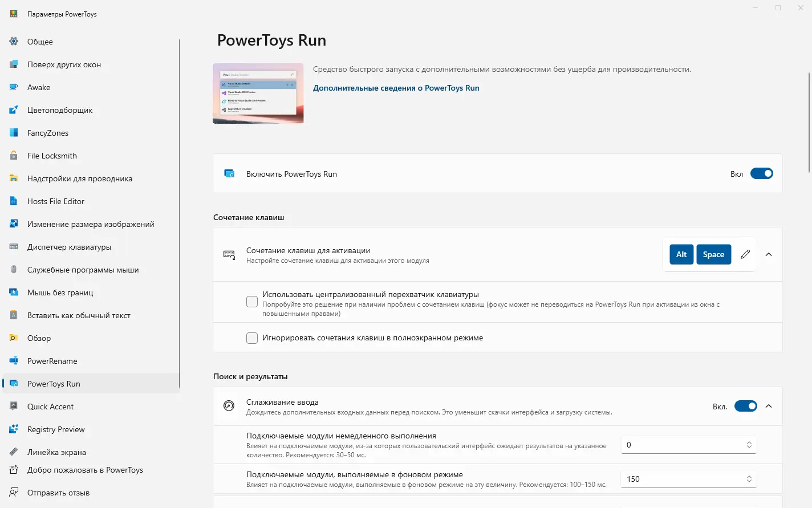Click the Поиск и результаты section heading
Screen dimensions: 812x508
point(250,376)
